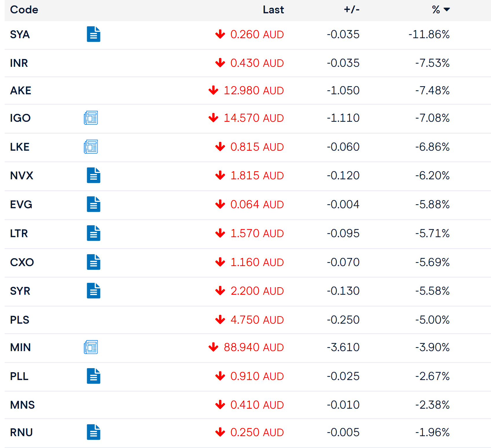Open the MIN news article icon
This screenshot has width=491, height=448.
(x=91, y=347)
